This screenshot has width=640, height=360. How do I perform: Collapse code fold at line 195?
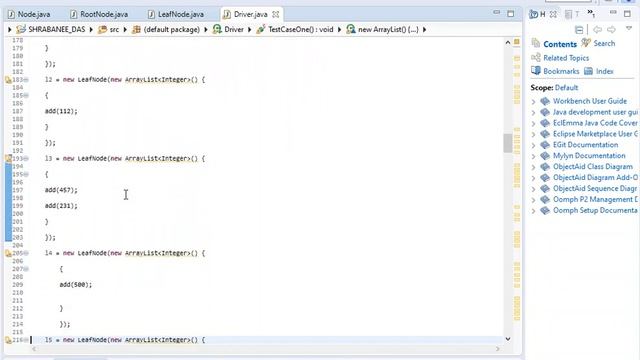(x=26, y=174)
